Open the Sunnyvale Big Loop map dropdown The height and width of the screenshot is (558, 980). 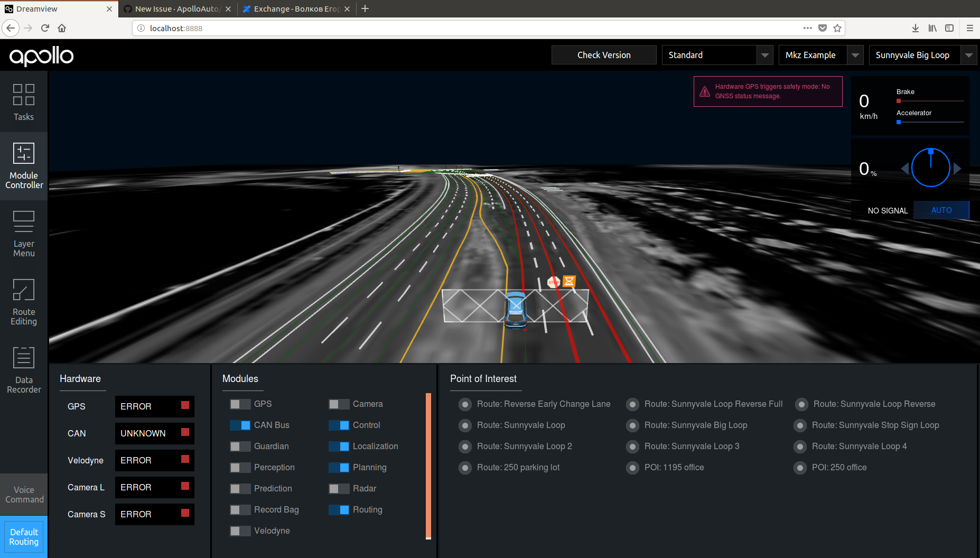click(x=922, y=55)
